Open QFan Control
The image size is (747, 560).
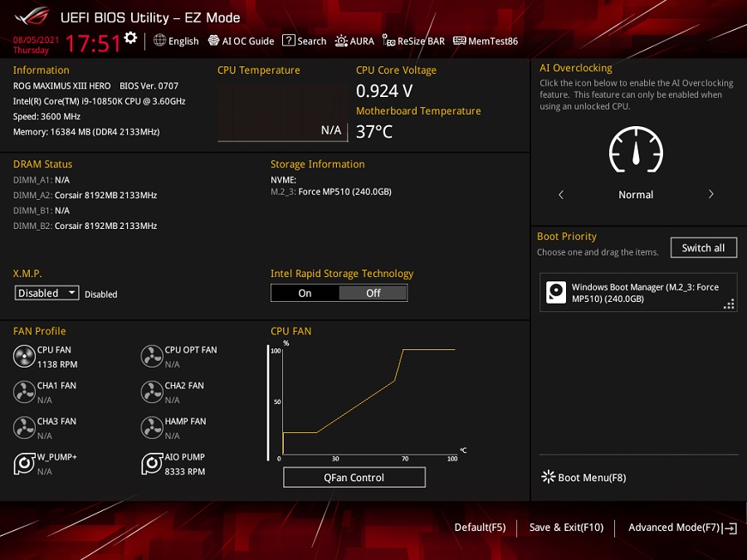(x=354, y=478)
